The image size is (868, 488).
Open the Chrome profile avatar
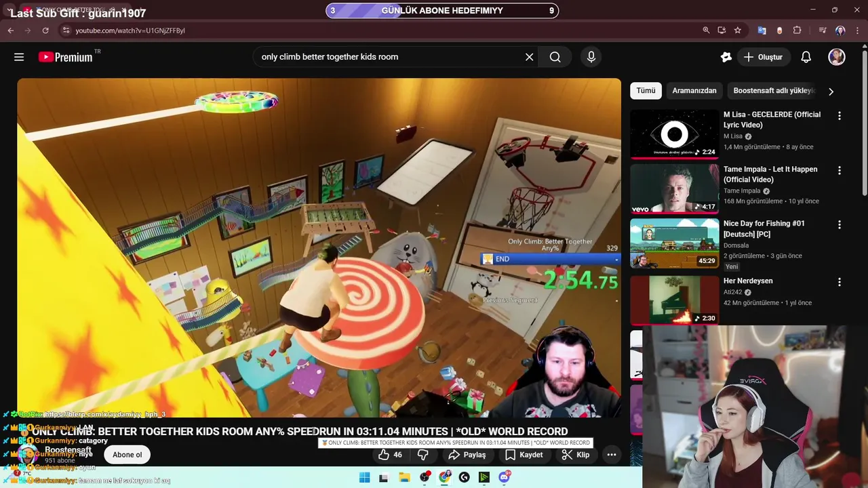(840, 30)
